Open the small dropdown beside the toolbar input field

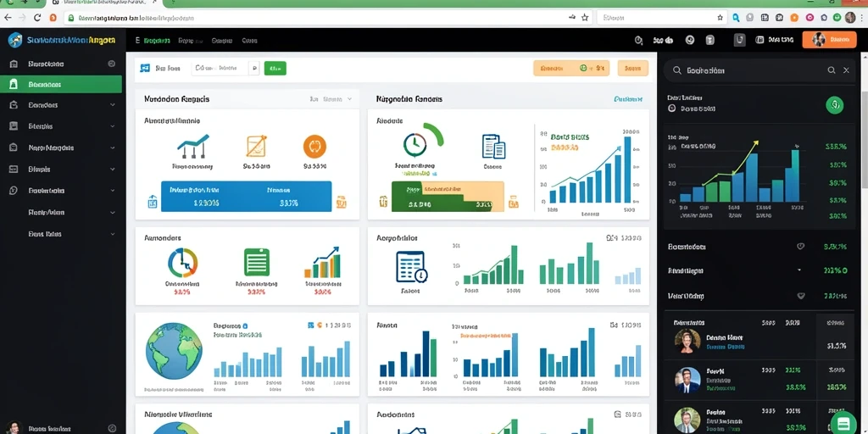[254, 68]
